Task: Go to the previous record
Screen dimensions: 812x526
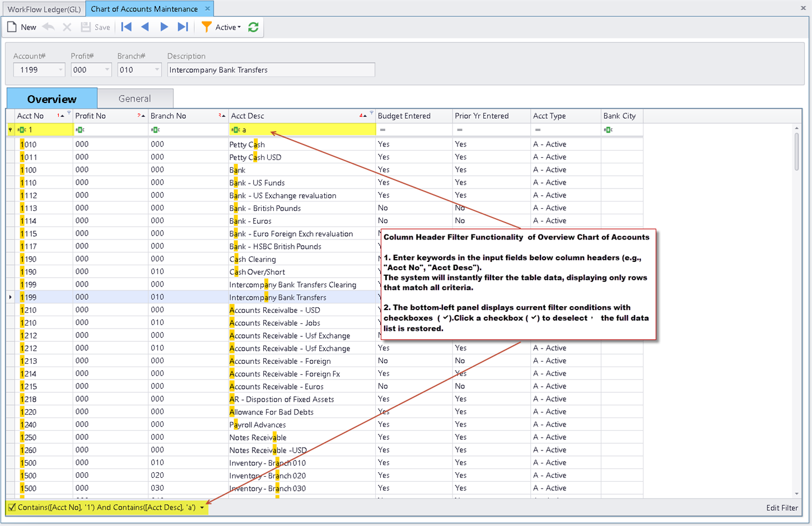Action: (145, 27)
